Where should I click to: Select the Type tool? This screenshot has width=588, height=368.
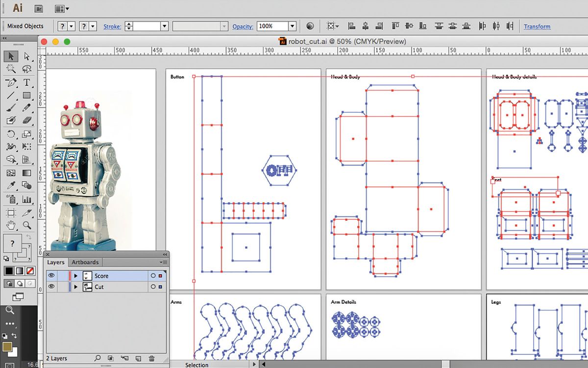point(26,82)
